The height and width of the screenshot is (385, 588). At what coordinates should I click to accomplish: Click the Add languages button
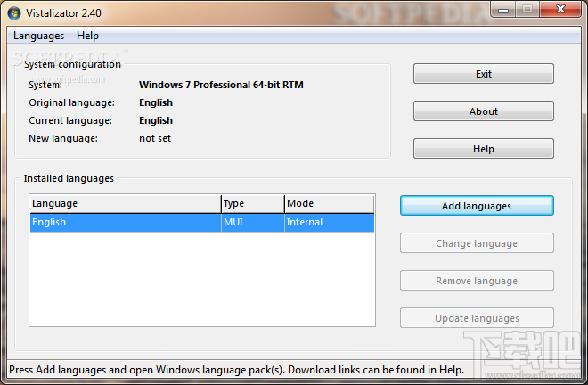[x=477, y=206]
